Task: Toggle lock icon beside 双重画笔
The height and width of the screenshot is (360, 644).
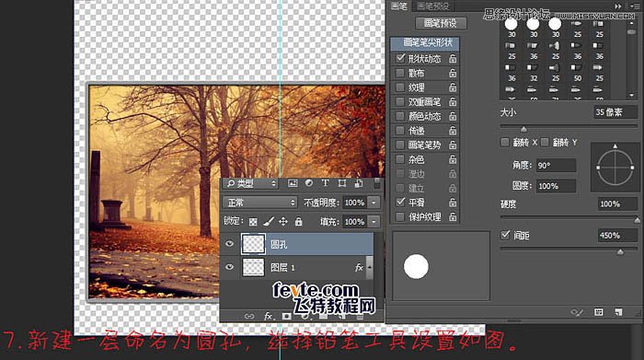Action: (x=453, y=102)
